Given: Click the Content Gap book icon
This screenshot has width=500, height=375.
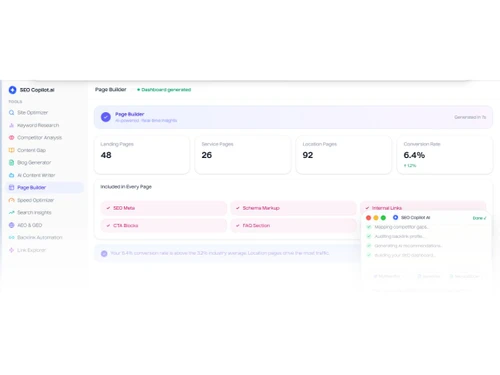Looking at the screenshot, I should pyautogui.click(x=11, y=150).
